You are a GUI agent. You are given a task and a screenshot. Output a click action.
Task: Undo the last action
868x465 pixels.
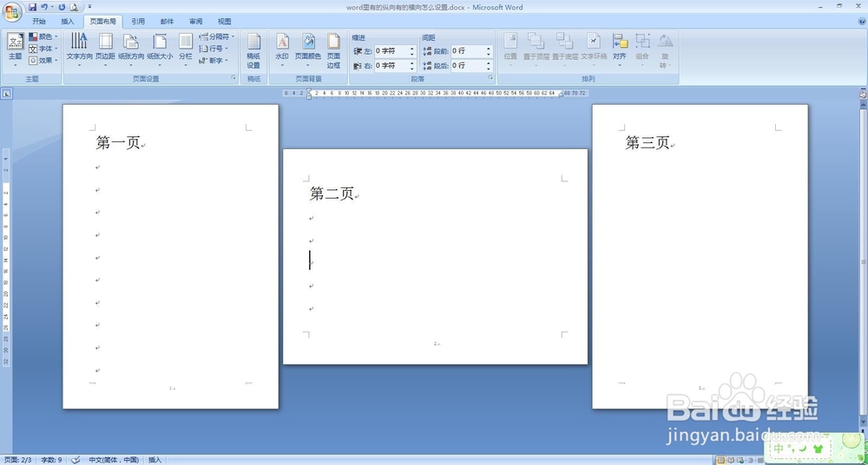coord(44,7)
